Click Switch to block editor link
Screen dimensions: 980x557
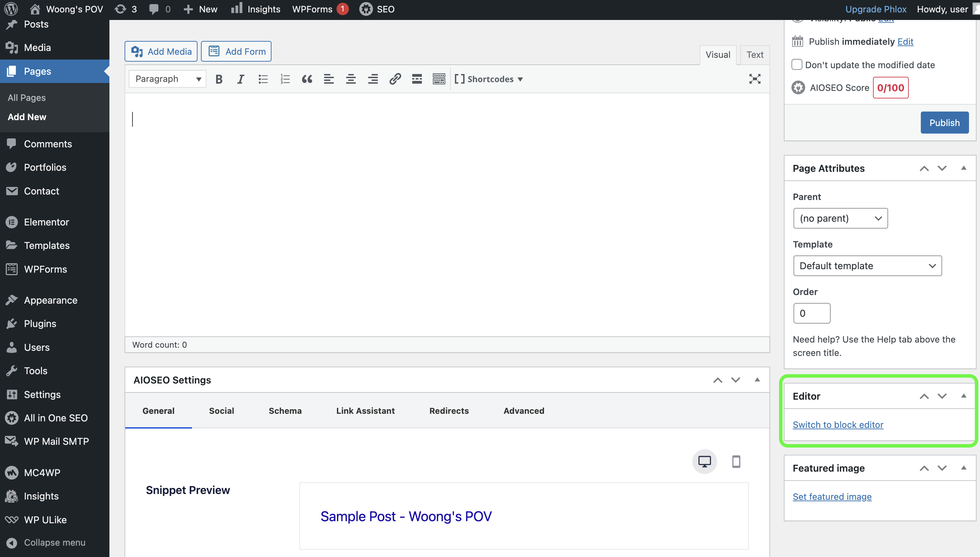coord(838,425)
